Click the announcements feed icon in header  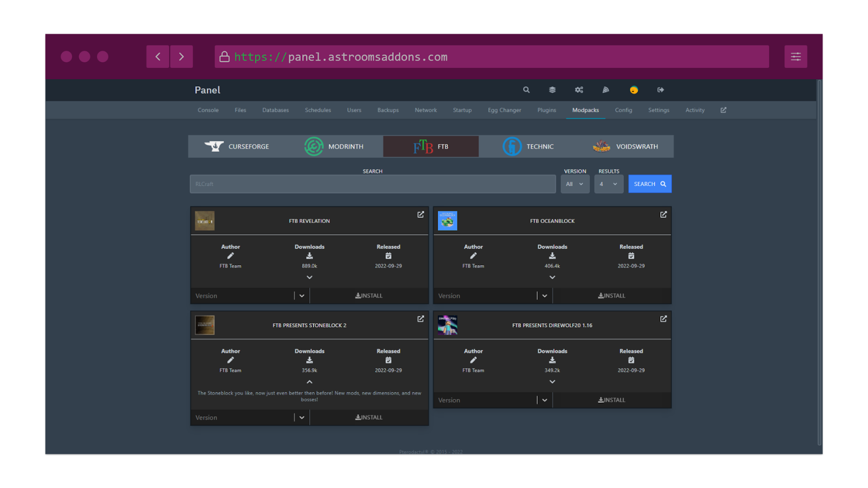pos(605,90)
